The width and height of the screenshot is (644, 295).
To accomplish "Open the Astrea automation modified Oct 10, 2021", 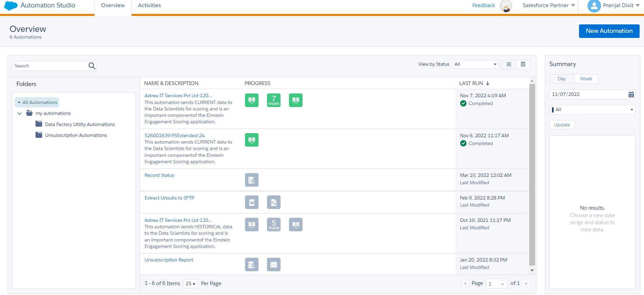I will tap(178, 220).
